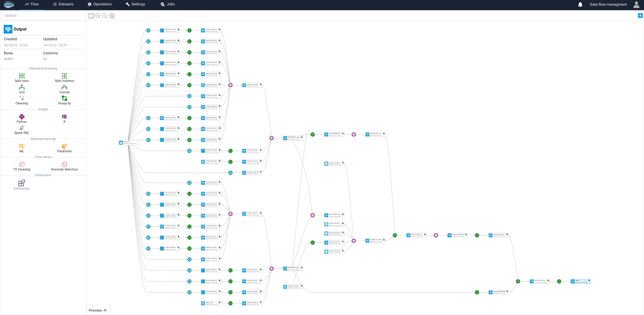Screen dimensions: 644x315
Task: Switch to the Operations menu
Action: point(100,4)
